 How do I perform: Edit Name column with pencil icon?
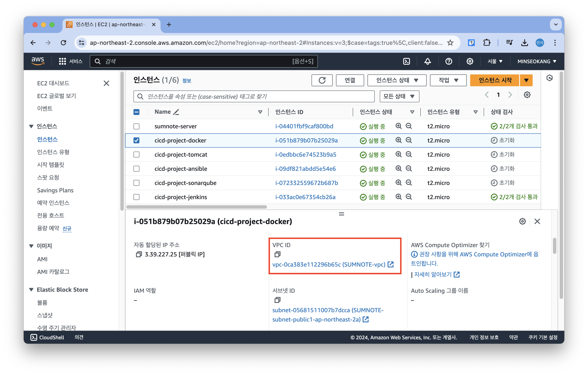[176, 112]
